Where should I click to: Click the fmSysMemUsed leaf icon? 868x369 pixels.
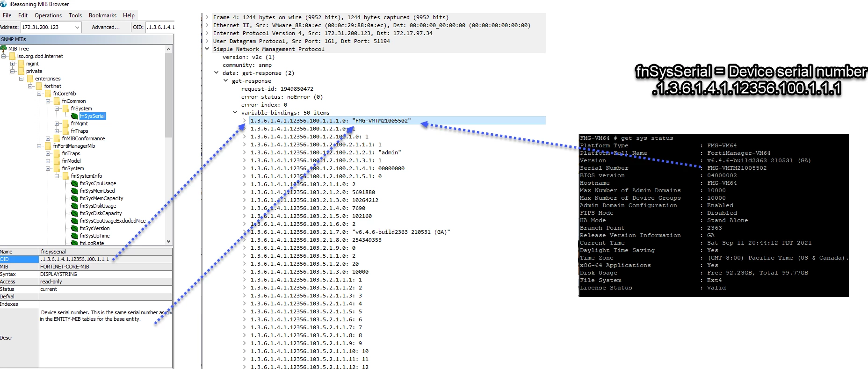[x=74, y=191]
